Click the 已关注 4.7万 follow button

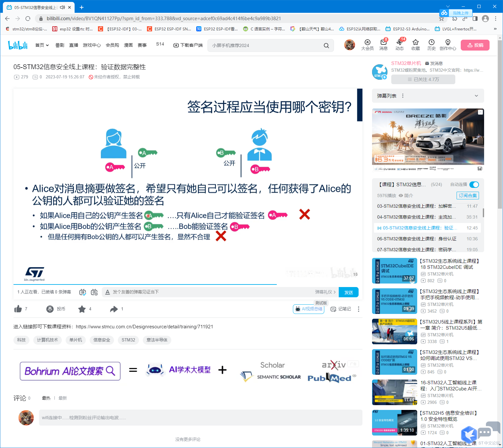point(423,79)
